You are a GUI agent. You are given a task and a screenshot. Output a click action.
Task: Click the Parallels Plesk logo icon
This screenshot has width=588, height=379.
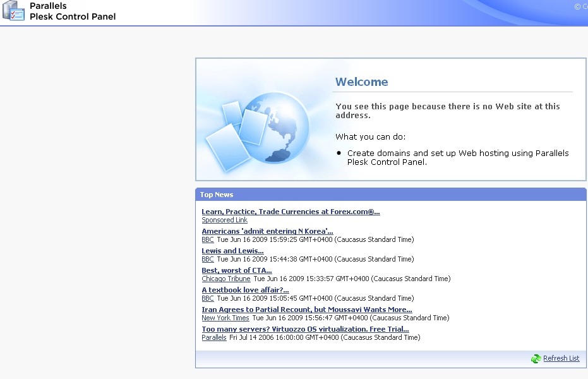[13, 11]
